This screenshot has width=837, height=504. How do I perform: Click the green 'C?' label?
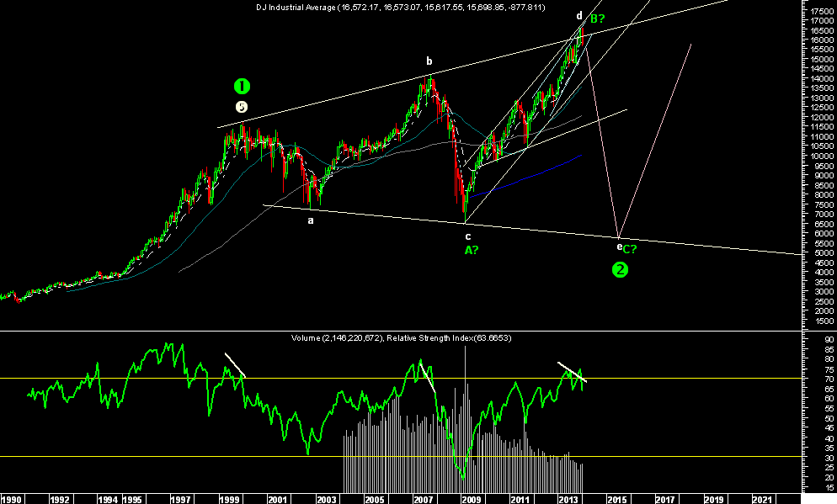point(630,249)
